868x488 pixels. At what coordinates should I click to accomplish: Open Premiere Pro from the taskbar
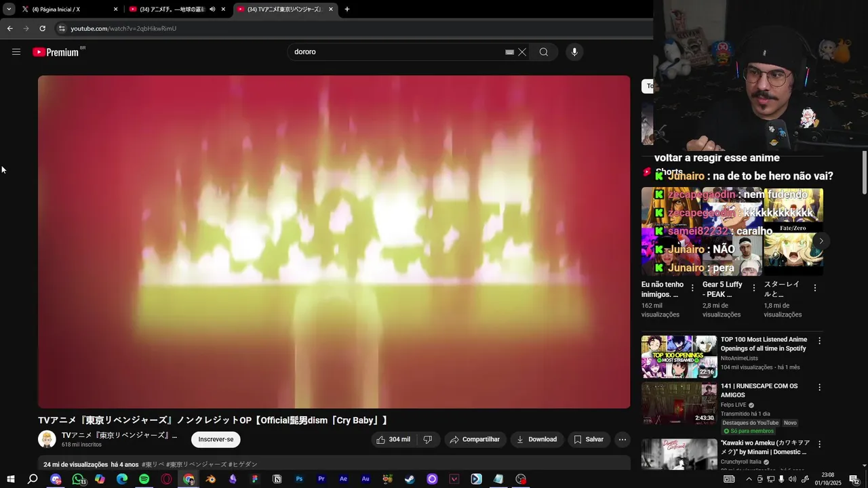click(x=321, y=479)
